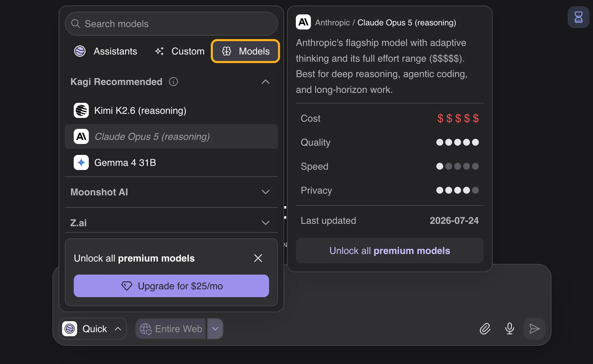Screen dimensions: 593x364
Task: Click Upgrade for $25/mo button
Action: 171,286
